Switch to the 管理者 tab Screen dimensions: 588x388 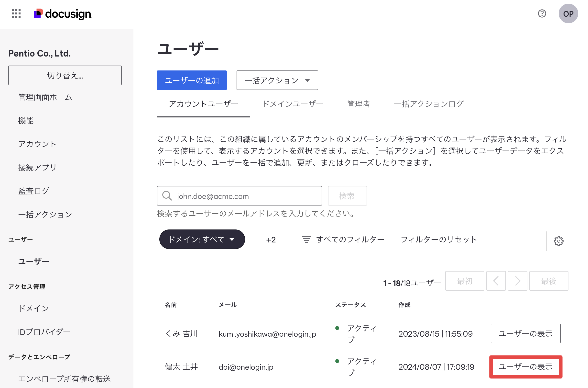point(359,104)
